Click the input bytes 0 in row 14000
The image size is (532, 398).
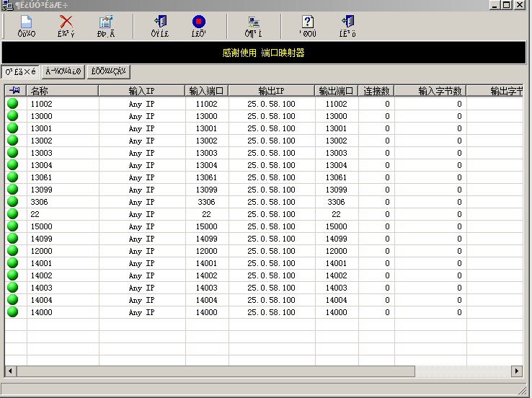pyautogui.click(x=459, y=312)
